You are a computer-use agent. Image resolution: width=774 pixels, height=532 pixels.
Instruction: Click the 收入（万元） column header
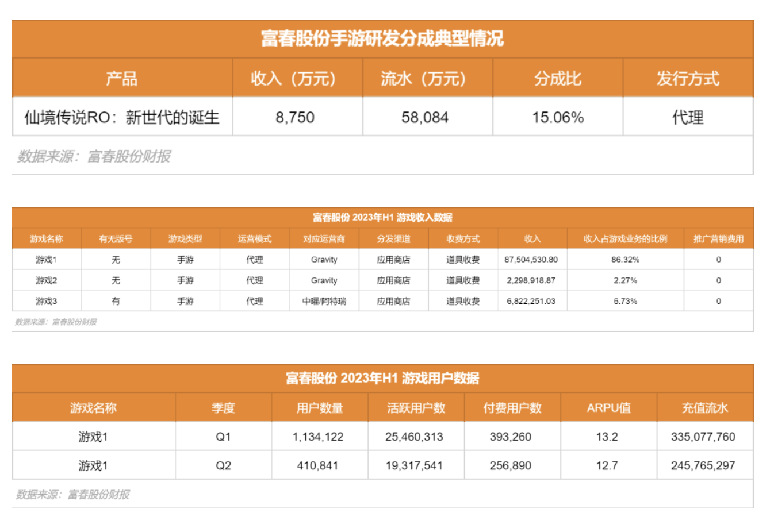[x=297, y=78]
